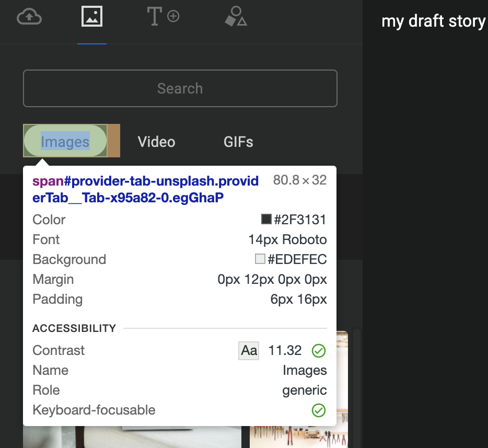Open the GIFs tab

(x=238, y=141)
